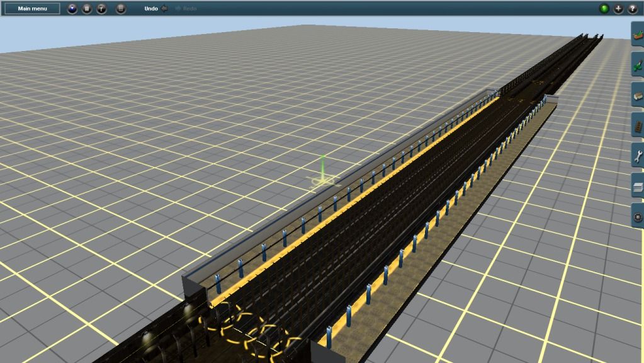Viewport: 644px width, 363px height.
Task: Click the grayed Redo button
Action: [186, 9]
